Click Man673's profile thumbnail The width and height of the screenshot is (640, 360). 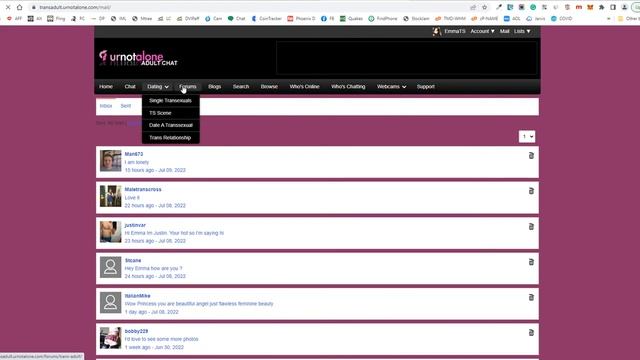(111, 160)
